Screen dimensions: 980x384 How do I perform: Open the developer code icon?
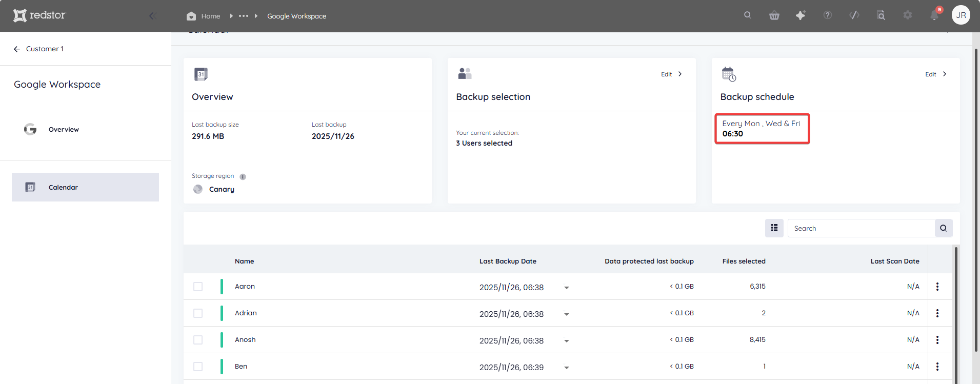(x=854, y=15)
